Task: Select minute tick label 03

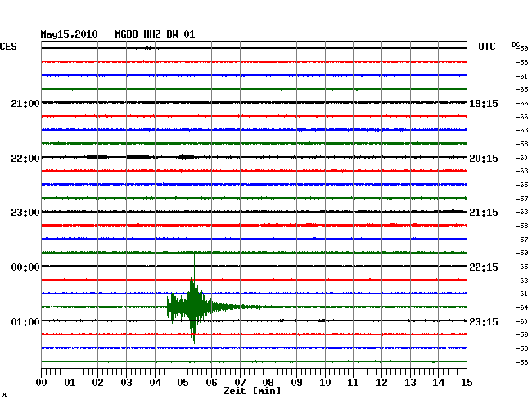Action: pyautogui.click(x=126, y=383)
